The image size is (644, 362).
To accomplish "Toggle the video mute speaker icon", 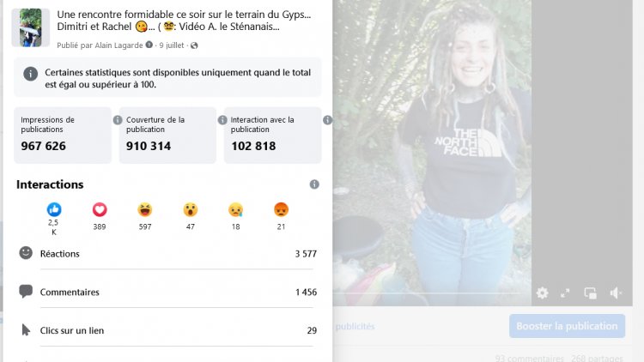I will [616, 293].
